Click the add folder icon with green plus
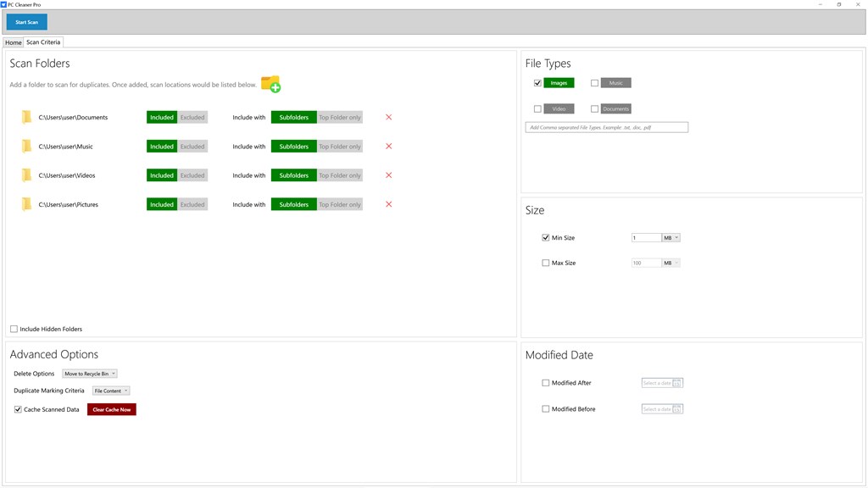Image resolution: width=868 pixels, height=488 pixels. tap(270, 84)
